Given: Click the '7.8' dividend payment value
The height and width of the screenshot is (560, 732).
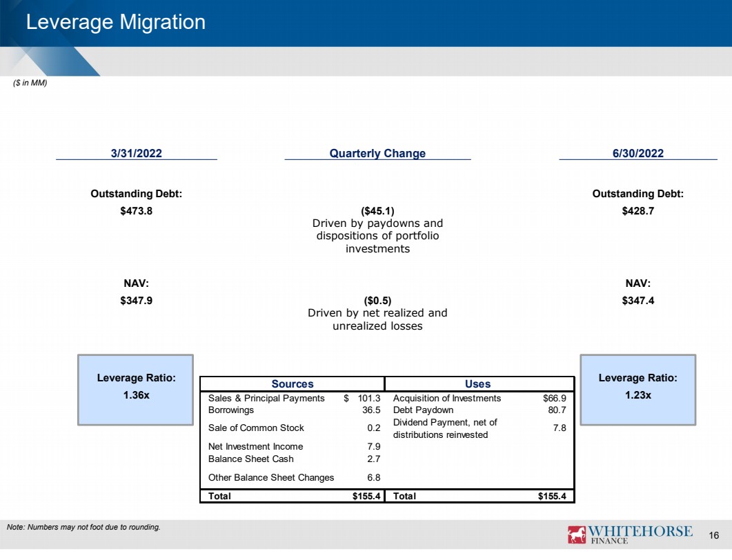Looking at the screenshot, I should (x=560, y=428).
